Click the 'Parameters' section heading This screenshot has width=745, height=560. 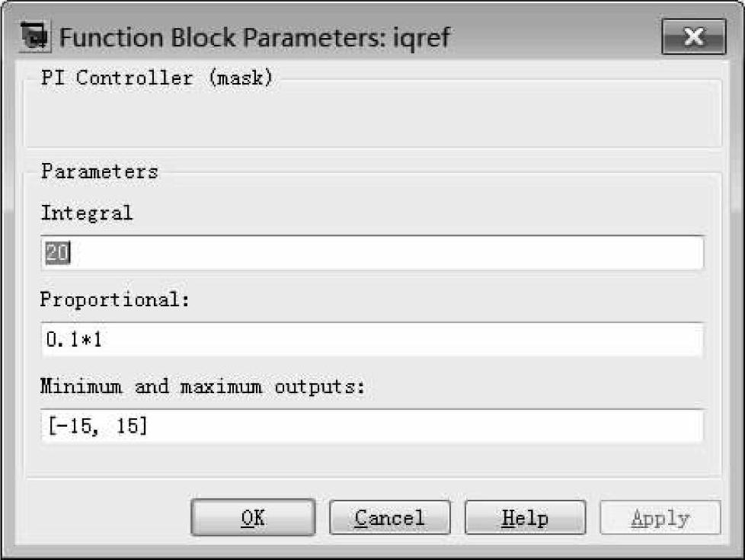(x=100, y=171)
